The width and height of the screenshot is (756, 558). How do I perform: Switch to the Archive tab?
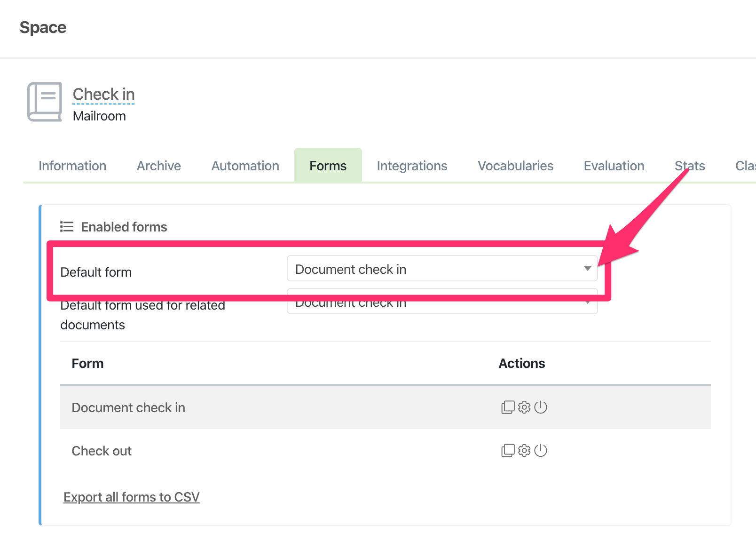click(158, 166)
